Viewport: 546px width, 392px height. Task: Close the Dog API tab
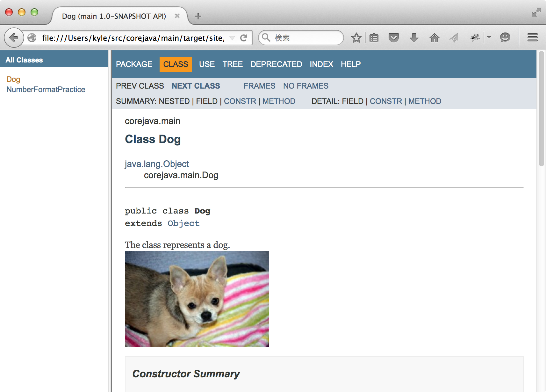(x=177, y=16)
